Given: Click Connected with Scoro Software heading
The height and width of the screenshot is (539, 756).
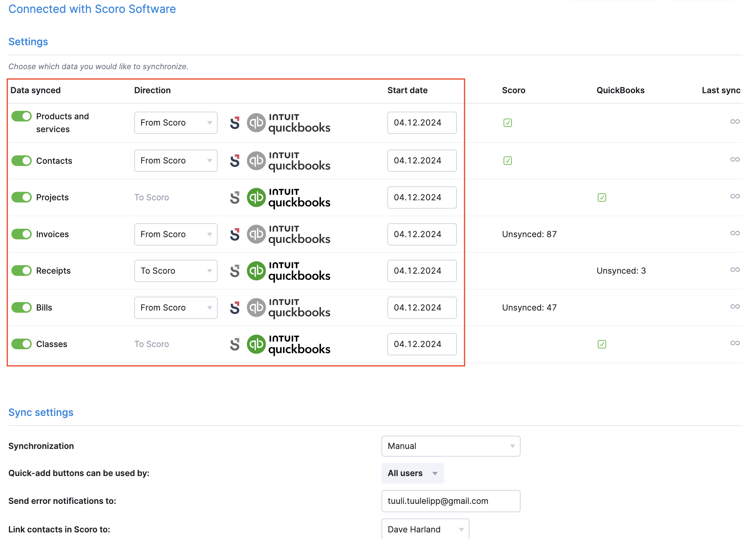Looking at the screenshot, I should 92,9.
